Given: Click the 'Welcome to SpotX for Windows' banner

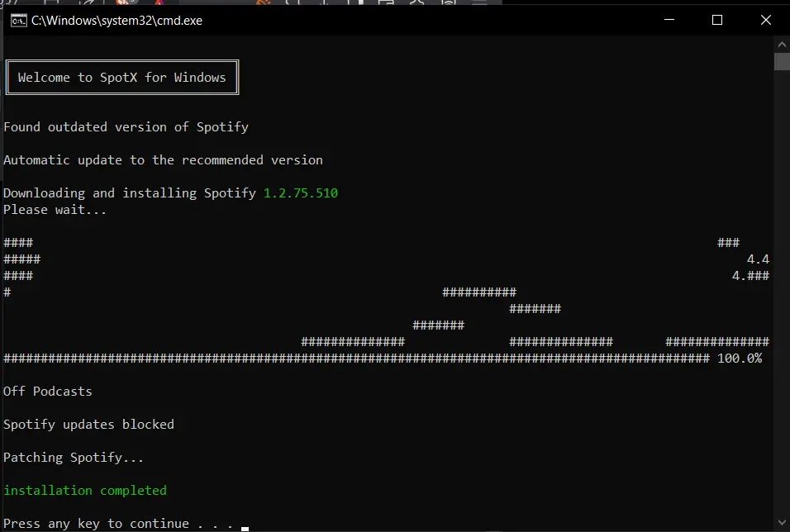Looking at the screenshot, I should [x=122, y=77].
